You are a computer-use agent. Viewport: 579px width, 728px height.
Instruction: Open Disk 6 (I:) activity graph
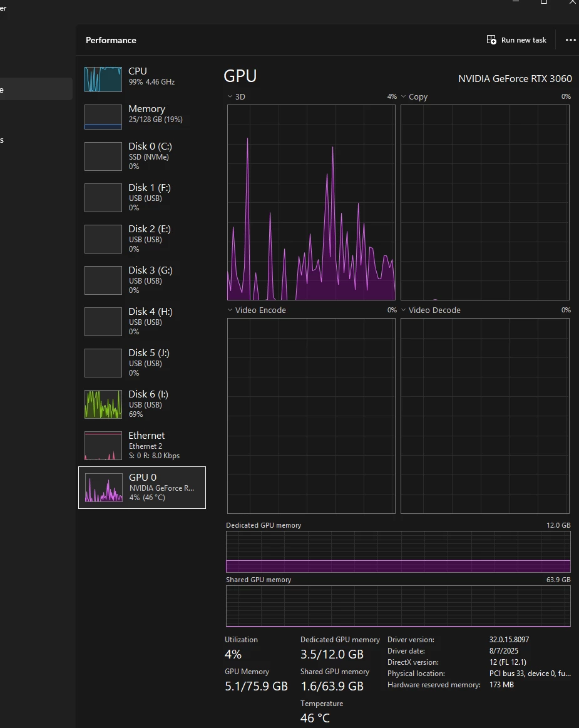coord(103,404)
